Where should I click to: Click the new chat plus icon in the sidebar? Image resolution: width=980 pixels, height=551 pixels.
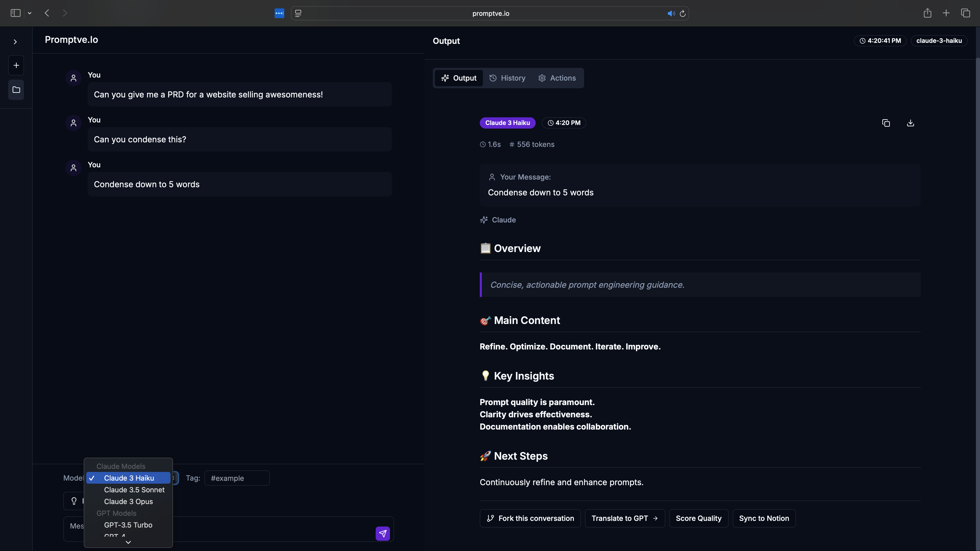[x=16, y=65]
